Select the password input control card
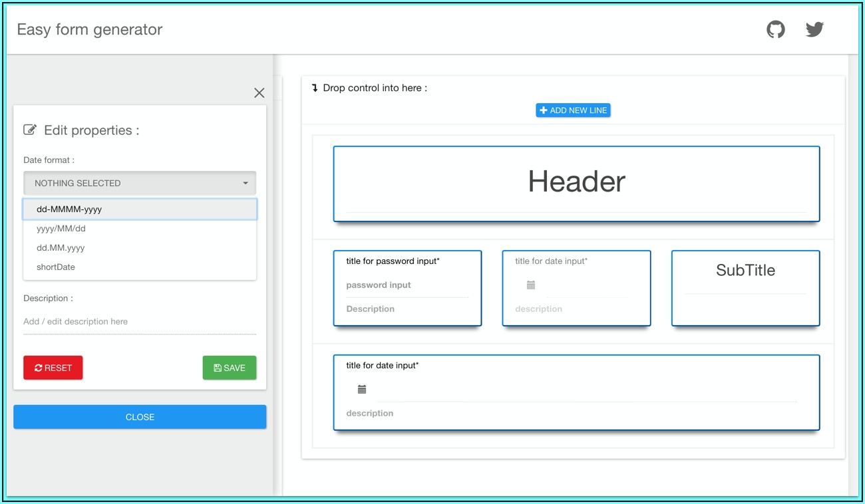Viewport: 865px width, 504px height. pyautogui.click(x=407, y=288)
